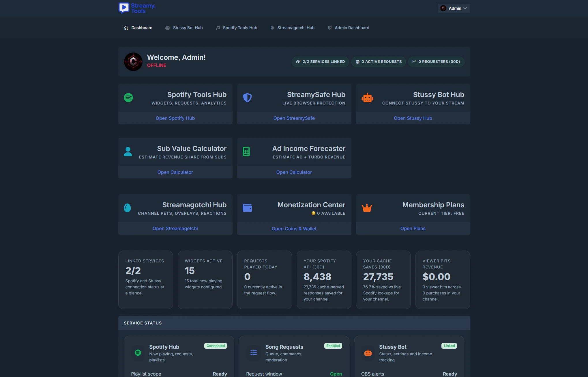Click the Spotify icon in Spotify Hub status

(138, 353)
